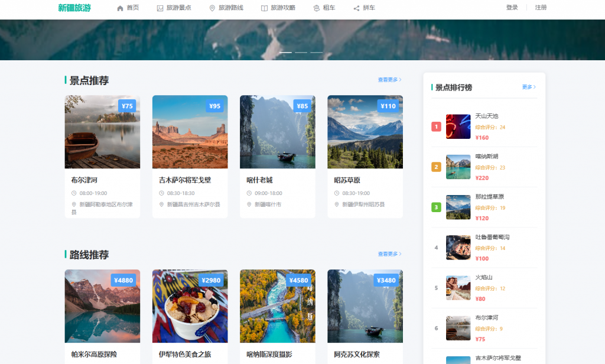Viewport: 605px width, 364px height.
Task: Click the 登录 login link
Action: click(x=512, y=8)
